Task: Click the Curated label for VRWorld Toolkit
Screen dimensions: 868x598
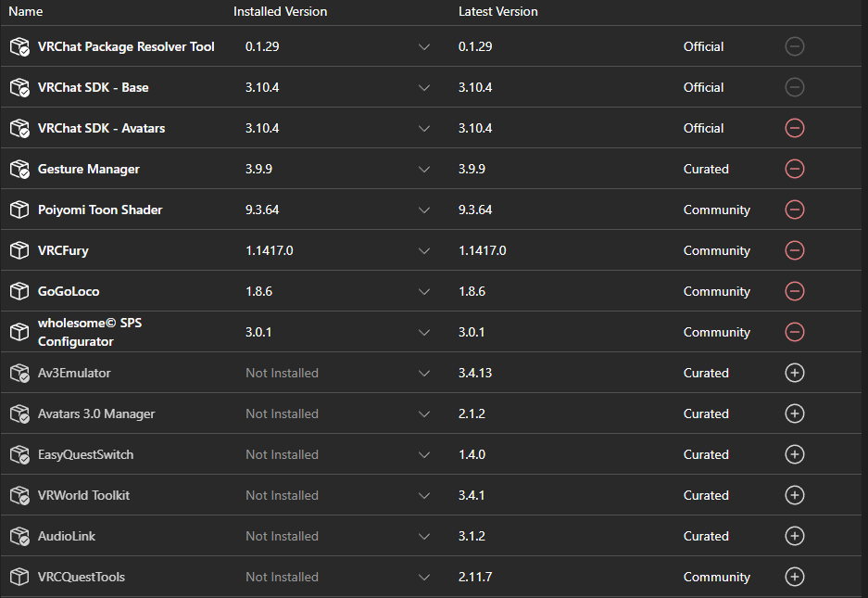Action: click(706, 495)
